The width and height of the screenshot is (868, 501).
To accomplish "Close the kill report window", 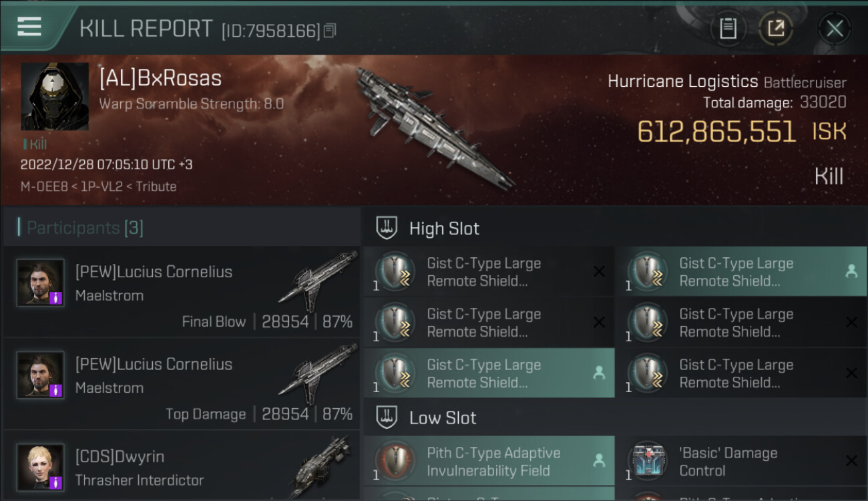I will (834, 29).
